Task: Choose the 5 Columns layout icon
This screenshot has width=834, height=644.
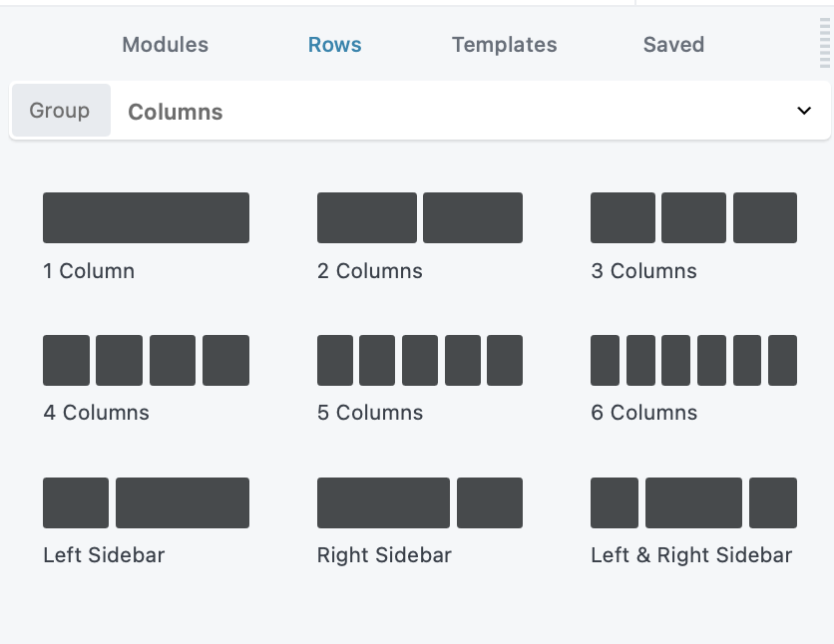Action: tap(419, 360)
